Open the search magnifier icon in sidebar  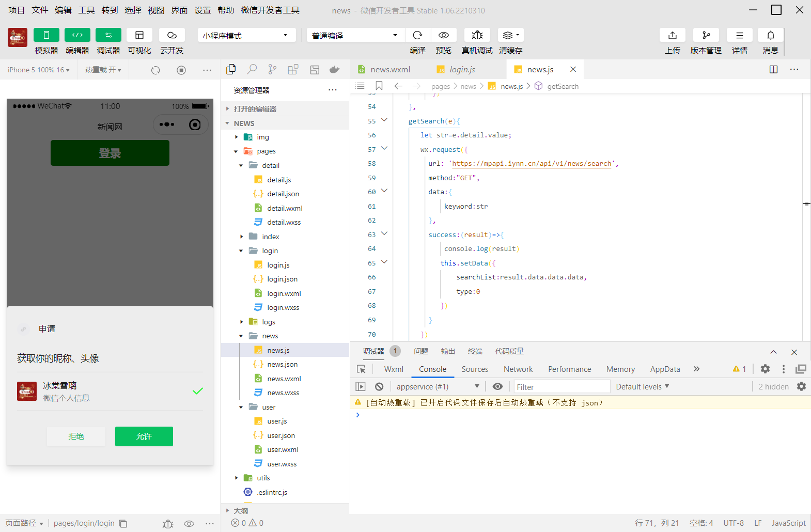coord(252,69)
